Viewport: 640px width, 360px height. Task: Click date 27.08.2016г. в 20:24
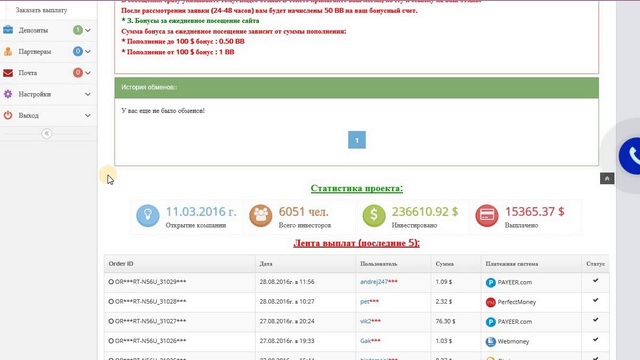287,321
